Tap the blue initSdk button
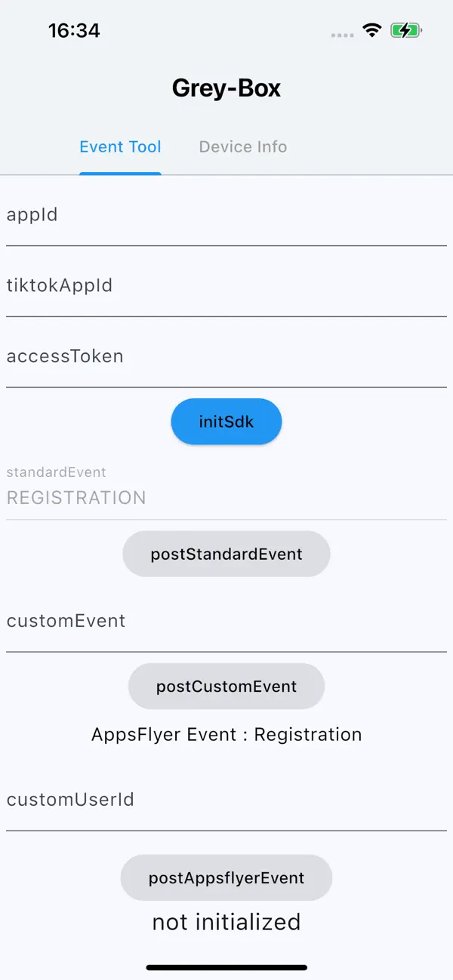The image size is (453, 980). click(226, 422)
